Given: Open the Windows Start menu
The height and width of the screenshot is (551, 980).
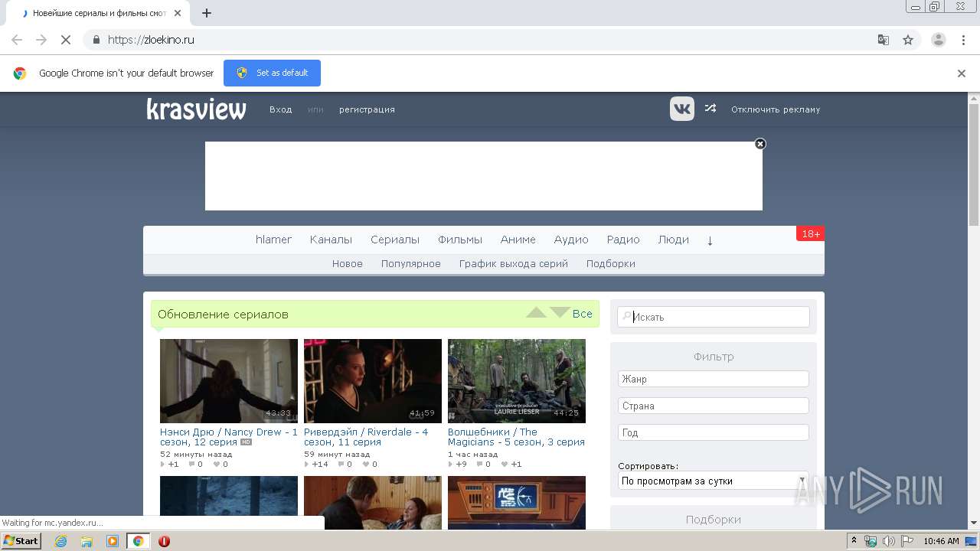Looking at the screenshot, I should tap(21, 541).
